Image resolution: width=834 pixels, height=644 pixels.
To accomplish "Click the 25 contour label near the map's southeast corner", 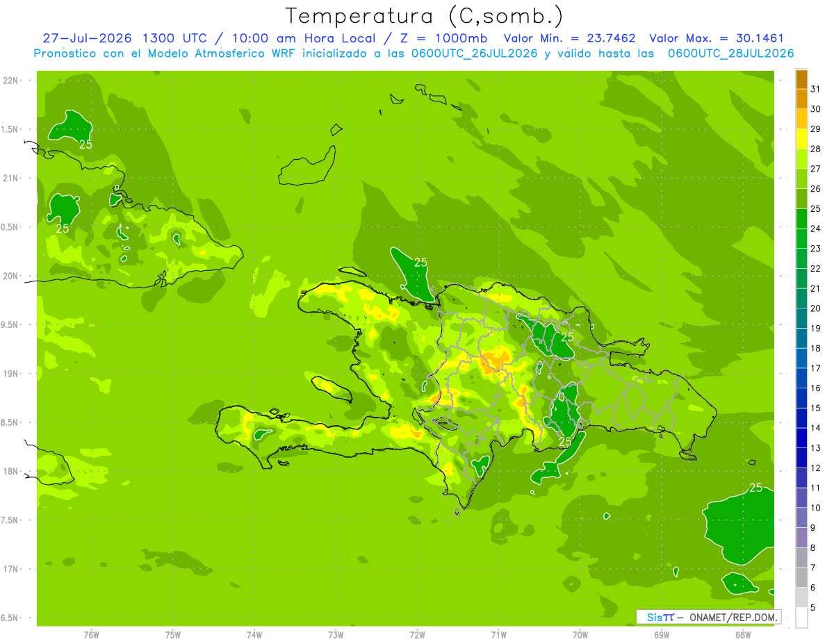I will (x=756, y=488).
